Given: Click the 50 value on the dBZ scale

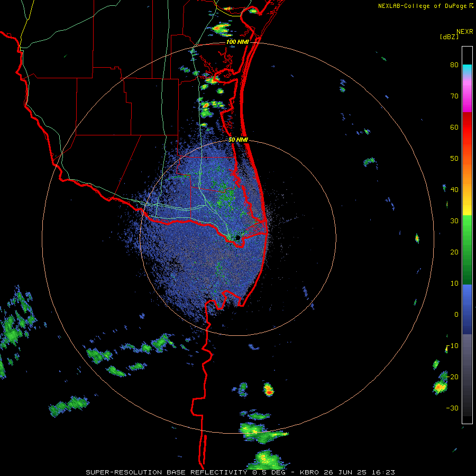Looking at the screenshot, I should tap(454, 159).
